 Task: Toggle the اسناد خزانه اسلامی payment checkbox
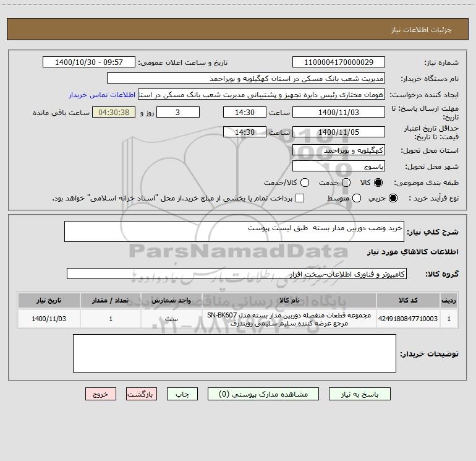click(x=300, y=198)
